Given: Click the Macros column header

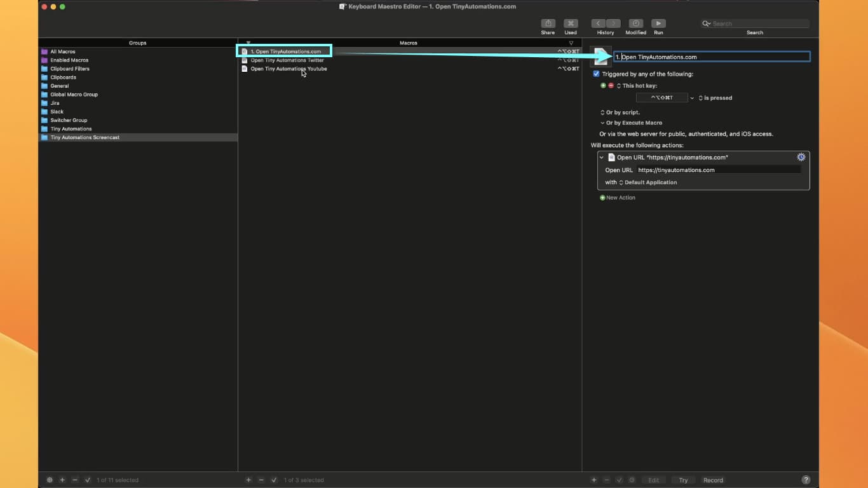Looking at the screenshot, I should (x=409, y=43).
